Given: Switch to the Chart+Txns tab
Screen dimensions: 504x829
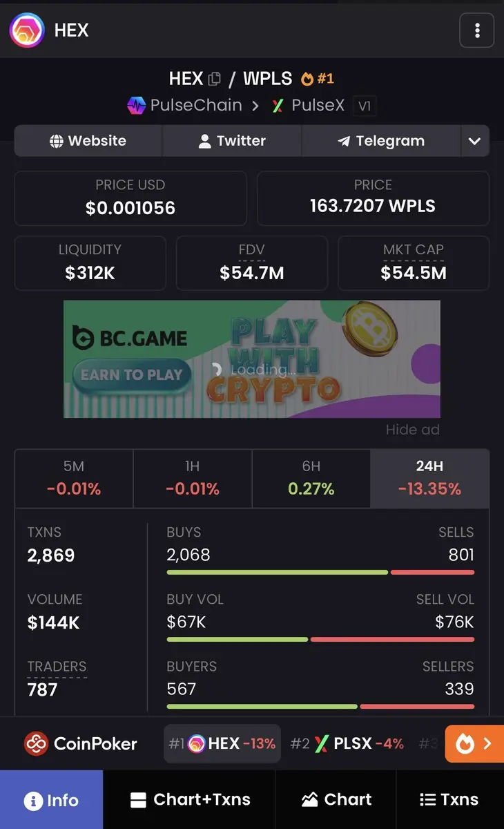Looking at the screenshot, I should 190,800.
